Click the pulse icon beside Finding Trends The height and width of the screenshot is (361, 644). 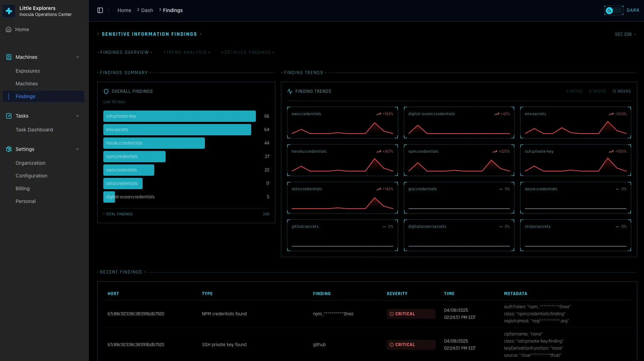[x=289, y=91]
